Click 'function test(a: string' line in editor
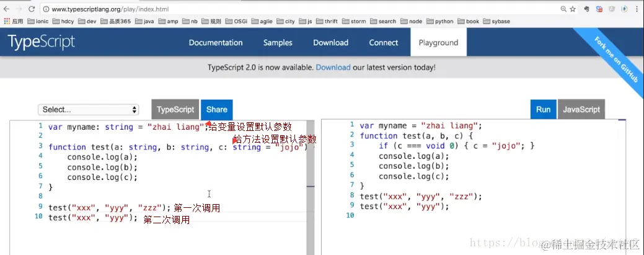Screen dimensions: 644x255 coord(178,147)
